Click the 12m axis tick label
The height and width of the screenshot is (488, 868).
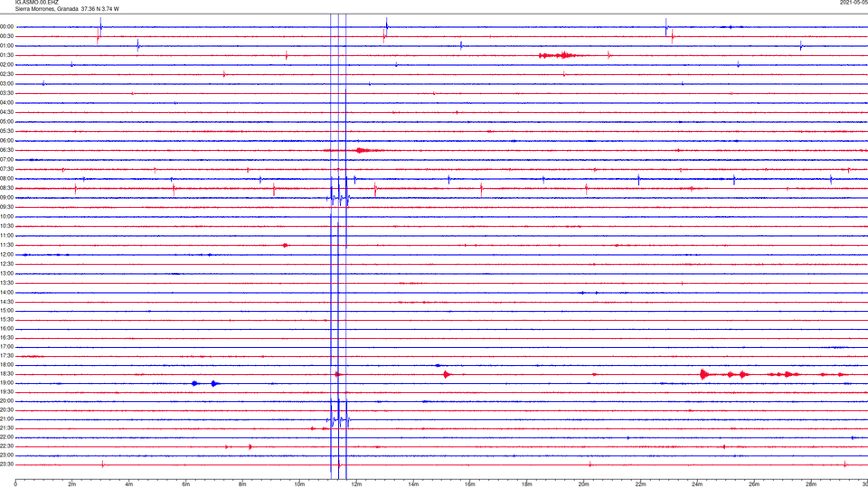pyautogui.click(x=356, y=484)
